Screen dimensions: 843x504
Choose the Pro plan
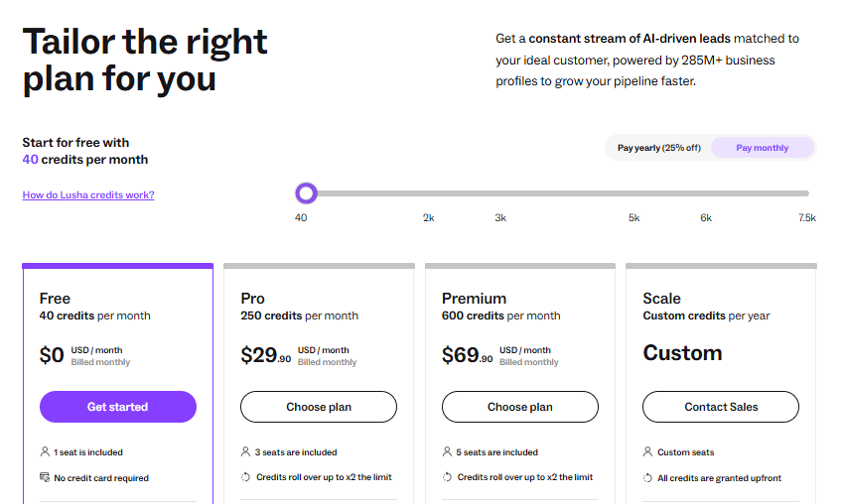point(319,407)
